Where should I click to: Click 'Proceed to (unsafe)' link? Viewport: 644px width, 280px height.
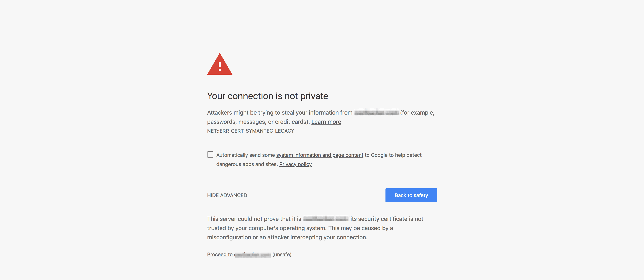point(249,254)
